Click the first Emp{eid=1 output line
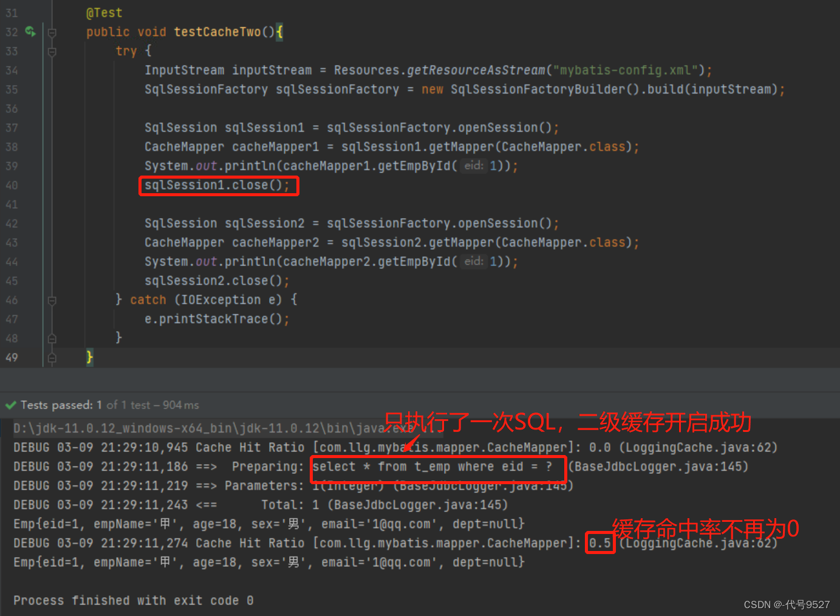This screenshot has width=840, height=616. point(269,524)
